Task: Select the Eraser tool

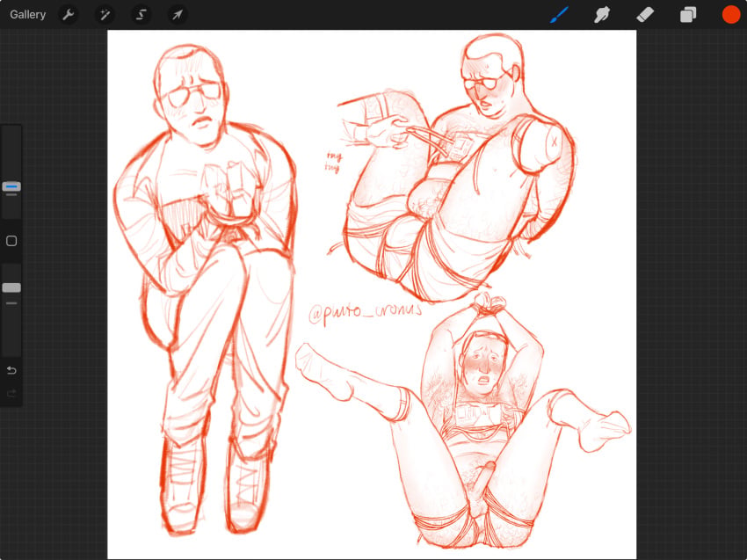Action: coord(645,15)
